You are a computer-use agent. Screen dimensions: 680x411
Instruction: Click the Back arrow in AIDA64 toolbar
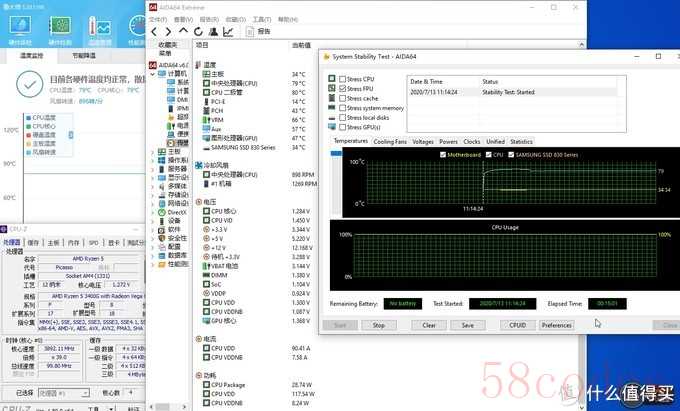point(154,31)
